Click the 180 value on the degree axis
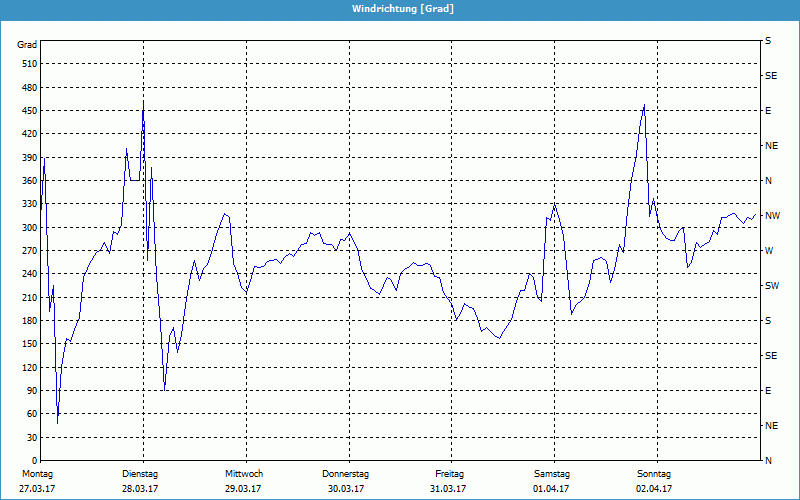The image size is (800, 500). pyautogui.click(x=28, y=321)
